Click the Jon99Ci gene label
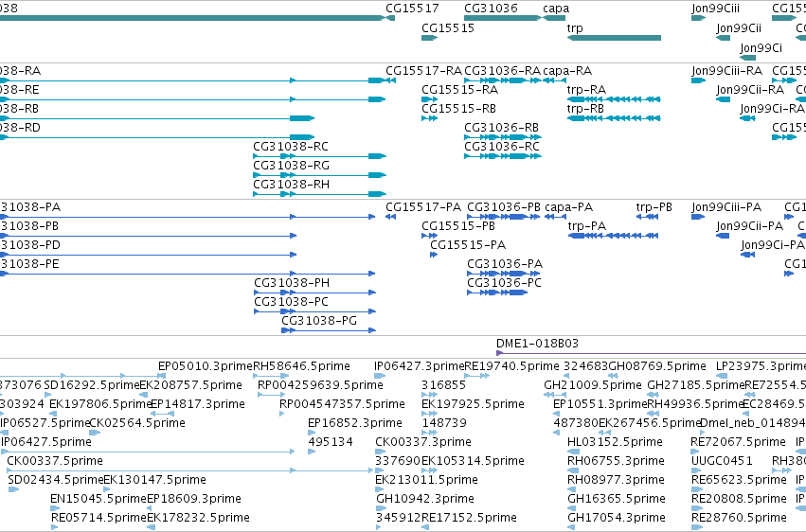Viewport: 806px width, 532px height. (x=761, y=47)
